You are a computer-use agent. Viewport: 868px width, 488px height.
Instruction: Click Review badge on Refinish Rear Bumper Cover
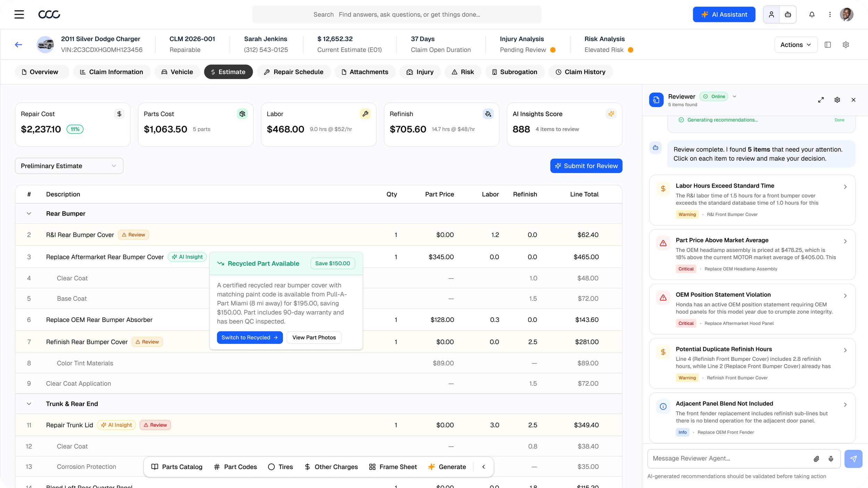point(147,342)
